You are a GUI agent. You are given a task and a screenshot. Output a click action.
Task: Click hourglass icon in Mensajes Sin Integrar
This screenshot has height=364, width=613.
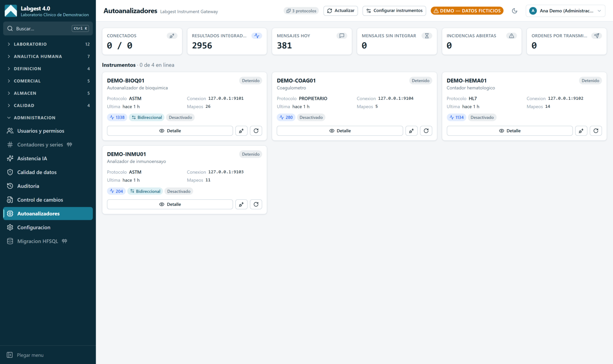coord(427,36)
